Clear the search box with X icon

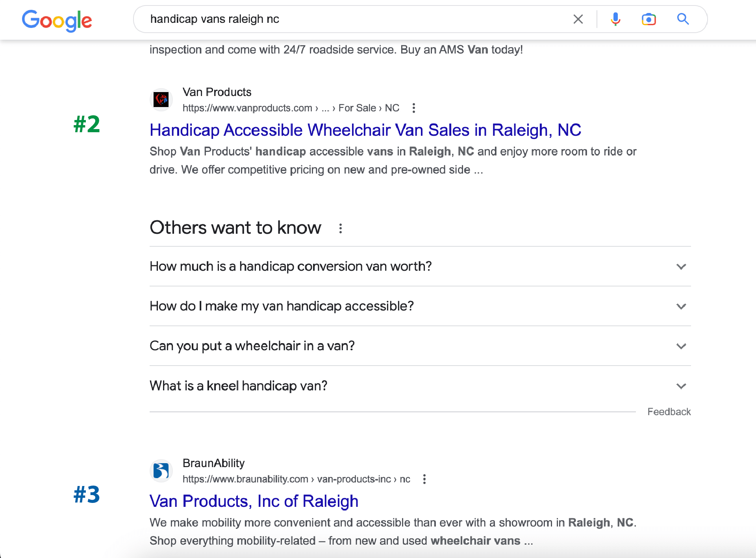(x=578, y=19)
